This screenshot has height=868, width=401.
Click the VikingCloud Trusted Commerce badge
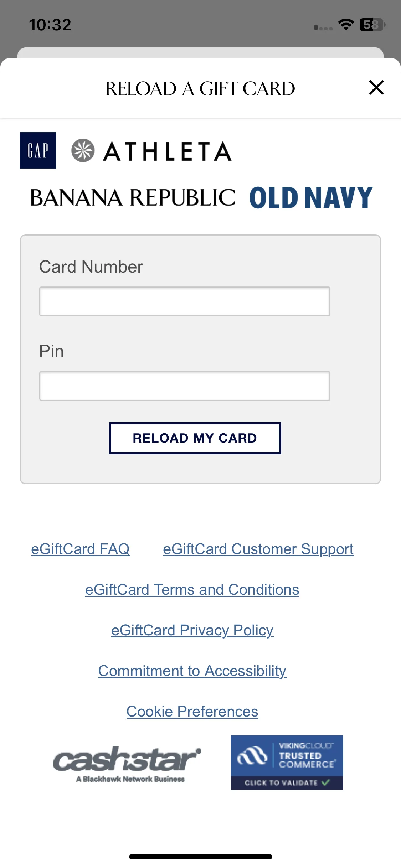click(x=287, y=763)
